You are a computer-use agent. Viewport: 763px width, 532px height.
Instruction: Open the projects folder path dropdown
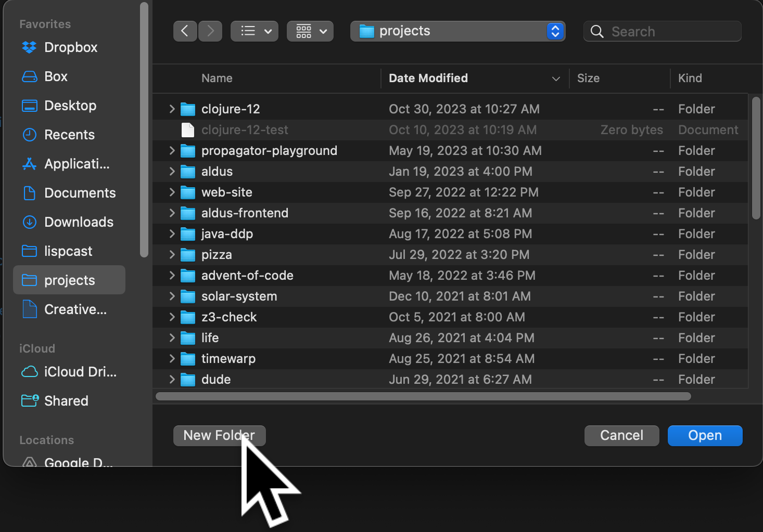[555, 31]
